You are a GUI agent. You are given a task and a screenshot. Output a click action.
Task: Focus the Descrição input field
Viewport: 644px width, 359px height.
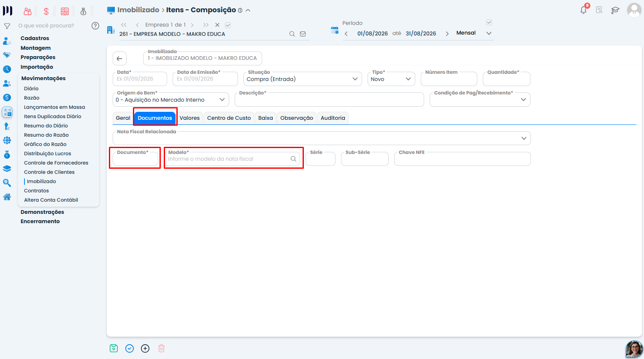[329, 100]
